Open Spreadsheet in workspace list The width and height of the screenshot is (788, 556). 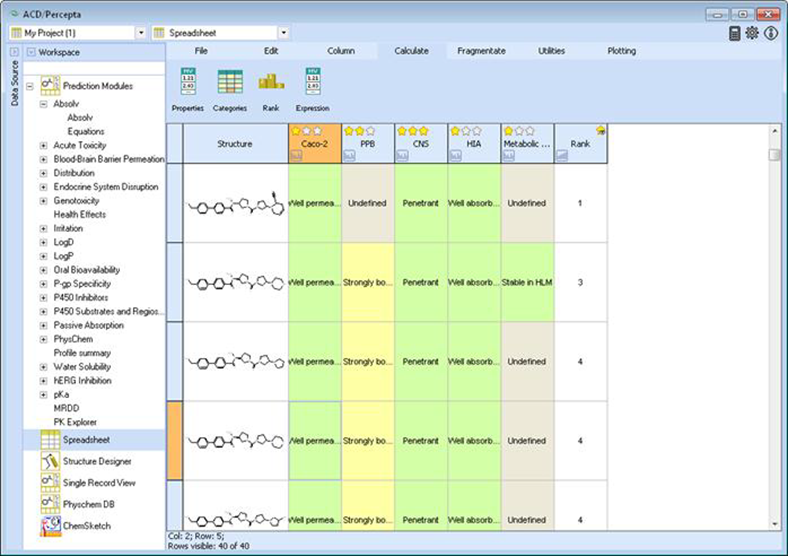94,440
